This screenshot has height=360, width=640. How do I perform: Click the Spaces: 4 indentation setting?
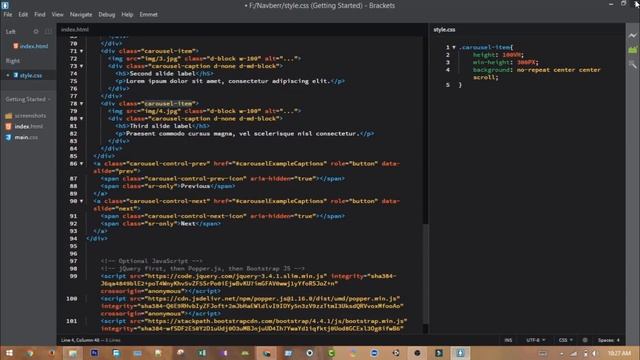point(609,340)
